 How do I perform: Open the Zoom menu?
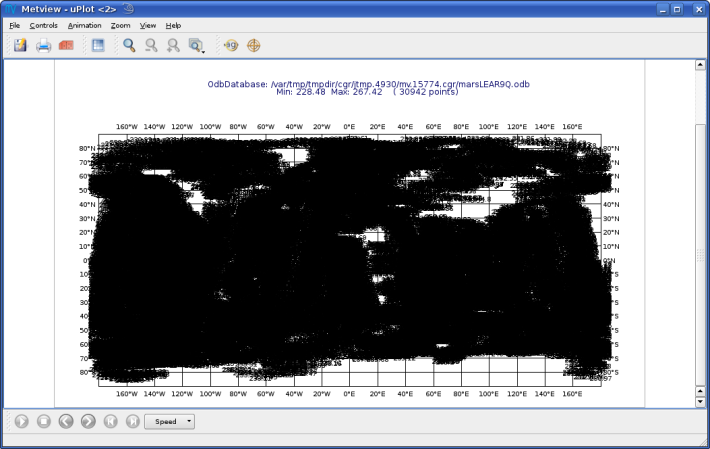pyautogui.click(x=120, y=25)
